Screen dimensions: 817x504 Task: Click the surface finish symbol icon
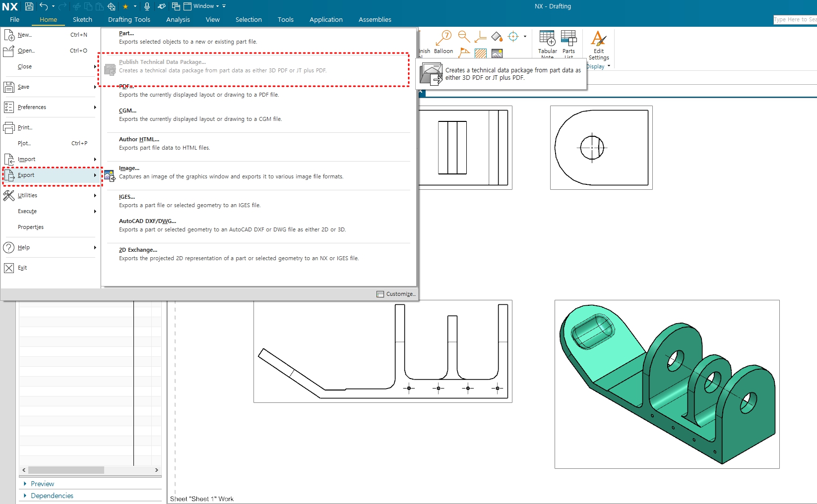pos(480,37)
